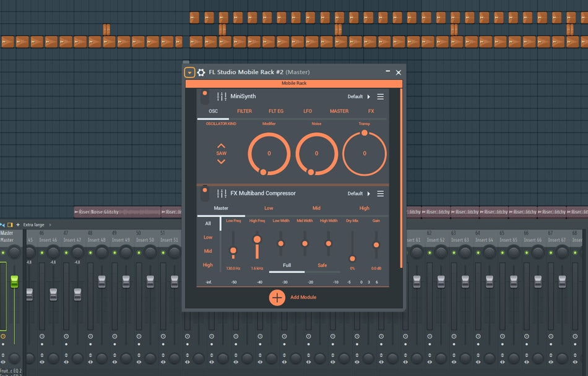Toggle the MiniSynth module power switch
This screenshot has width=588, height=376.
[205, 97]
